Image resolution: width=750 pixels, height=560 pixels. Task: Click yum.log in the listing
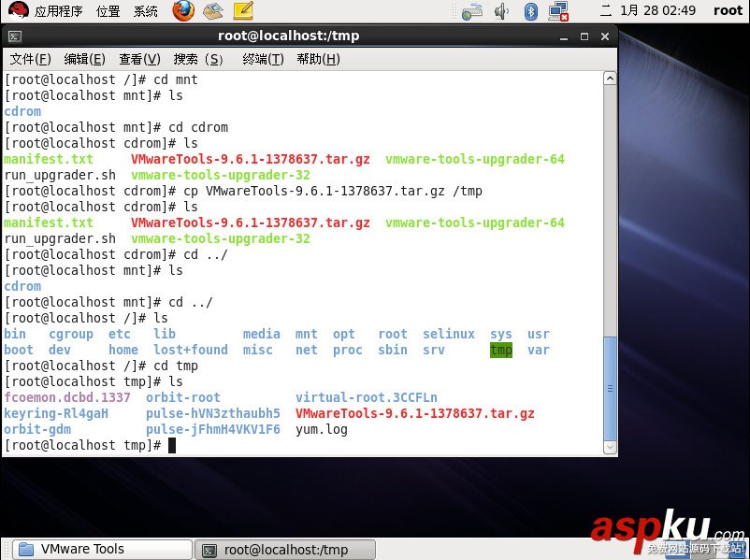(322, 429)
